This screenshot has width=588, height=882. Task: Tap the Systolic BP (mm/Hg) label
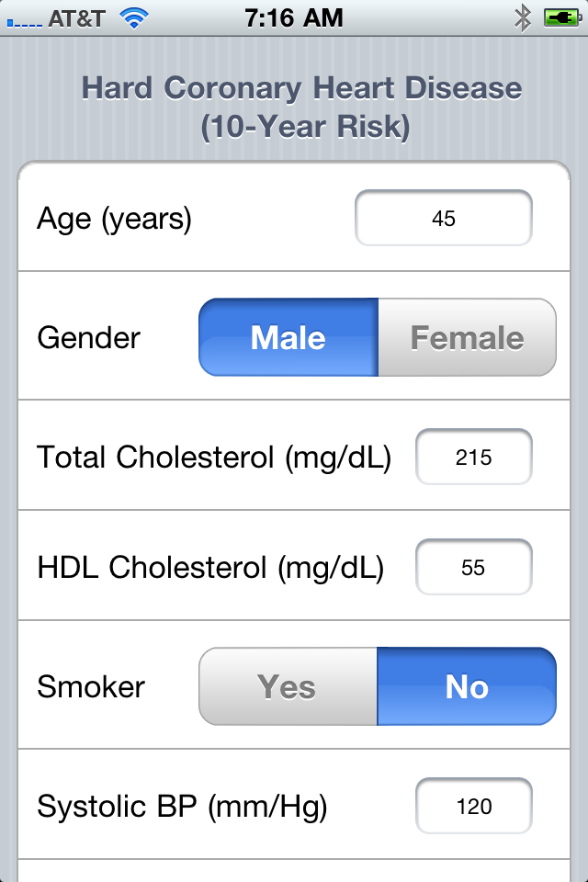pos(182,807)
